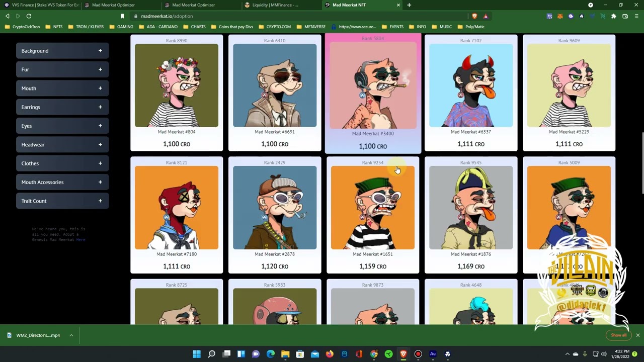The width and height of the screenshot is (644, 362).
Task: Expand the Mouth Accessories filter
Action: point(62,182)
